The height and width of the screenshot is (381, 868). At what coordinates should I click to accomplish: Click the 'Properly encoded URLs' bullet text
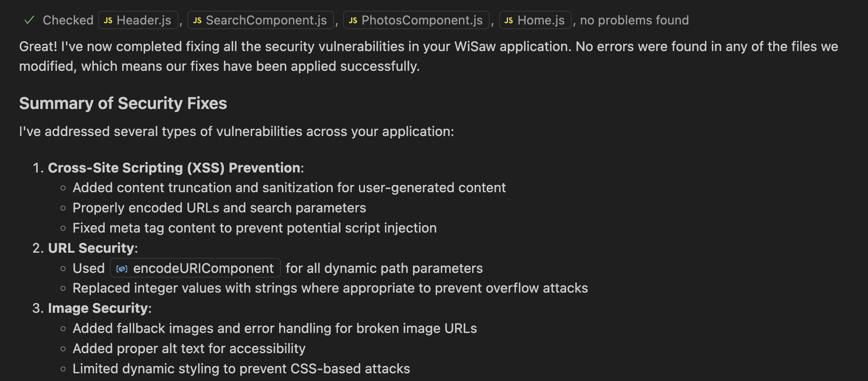(220, 208)
